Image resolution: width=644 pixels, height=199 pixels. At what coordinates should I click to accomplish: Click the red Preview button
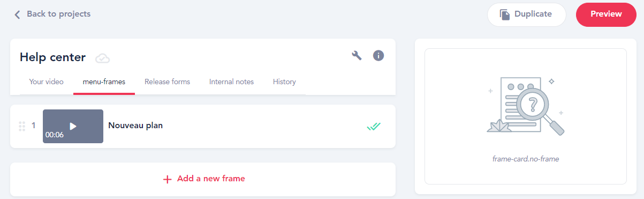click(x=606, y=14)
